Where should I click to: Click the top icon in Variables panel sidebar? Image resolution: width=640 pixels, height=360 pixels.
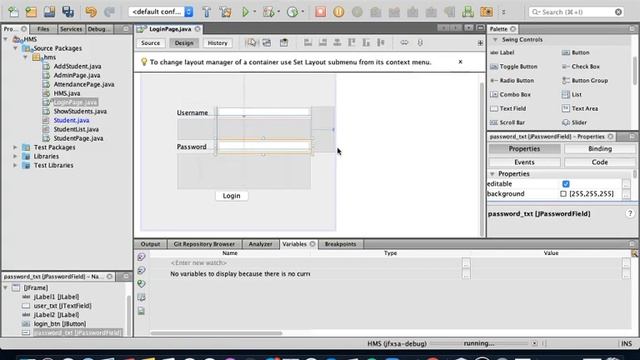[141, 257]
